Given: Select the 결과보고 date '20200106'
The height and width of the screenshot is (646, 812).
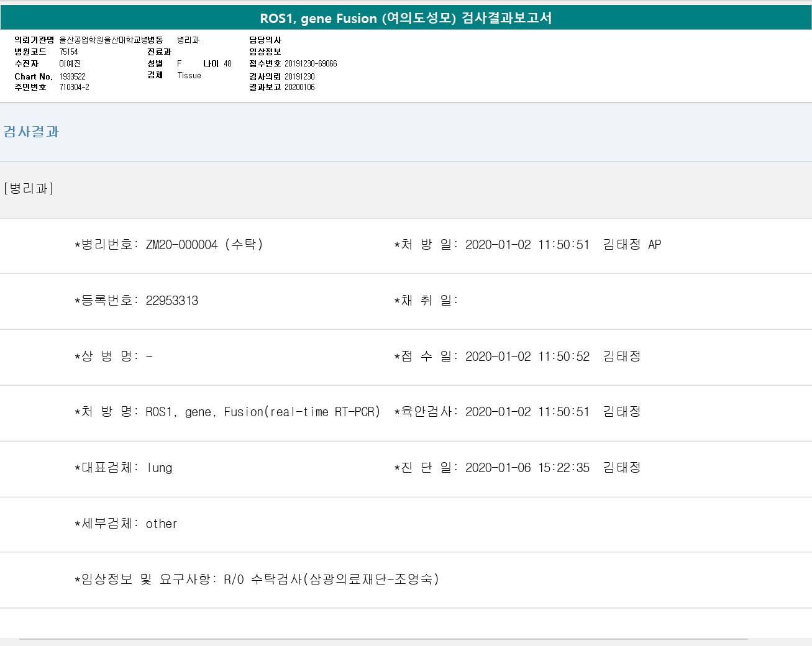Looking at the screenshot, I should tap(299, 87).
